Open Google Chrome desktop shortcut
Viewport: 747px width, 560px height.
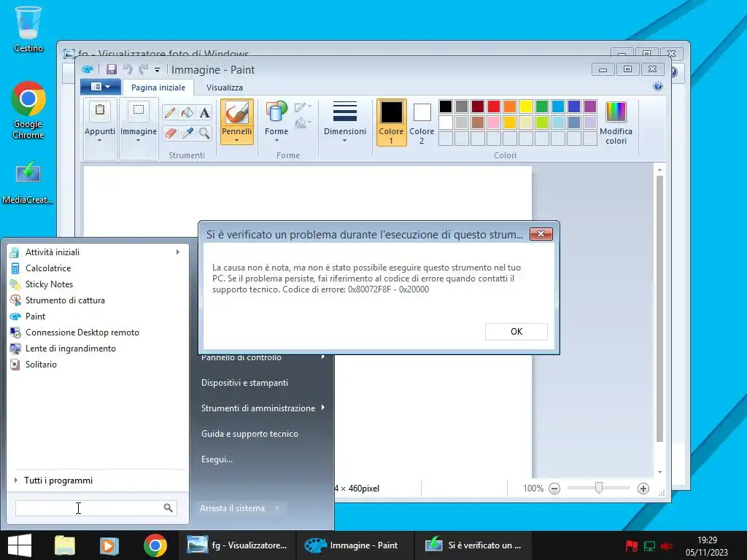[x=28, y=110]
